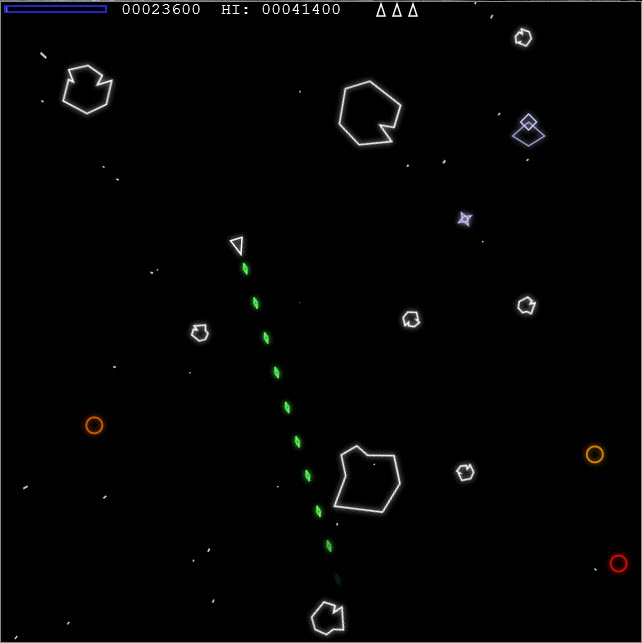Click the small purple four-pointed star enemy
The width and height of the screenshot is (642, 643).
pyautogui.click(x=465, y=219)
